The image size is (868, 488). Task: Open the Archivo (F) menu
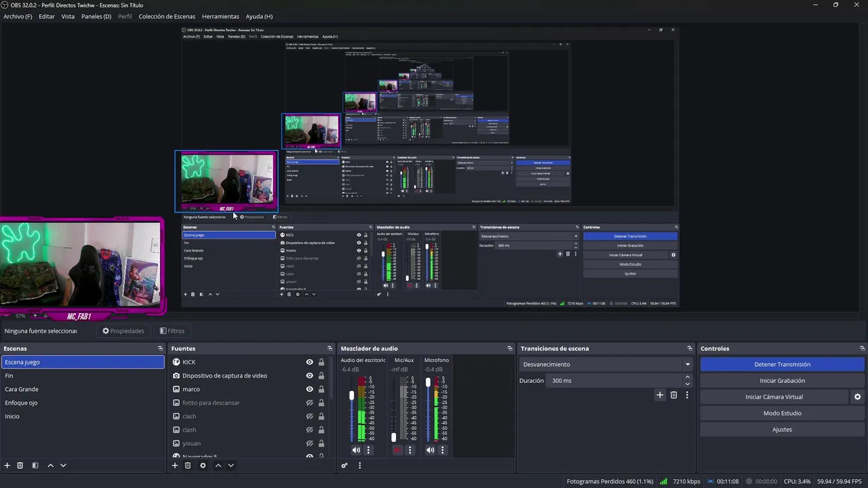(18, 16)
